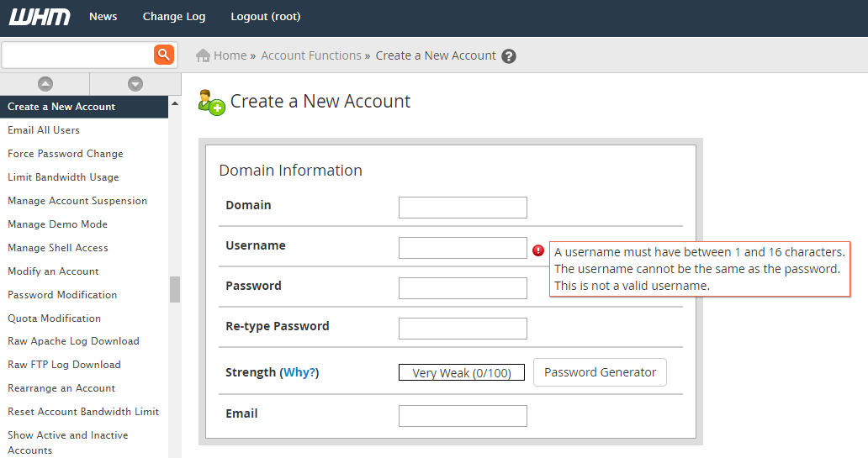This screenshot has width=868, height=458.
Task: Click the red username error icon
Action: (538, 250)
